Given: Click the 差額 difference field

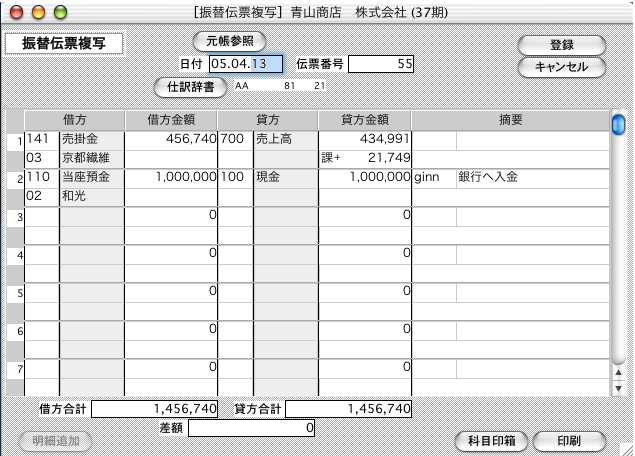Looking at the screenshot, I should tap(252, 428).
